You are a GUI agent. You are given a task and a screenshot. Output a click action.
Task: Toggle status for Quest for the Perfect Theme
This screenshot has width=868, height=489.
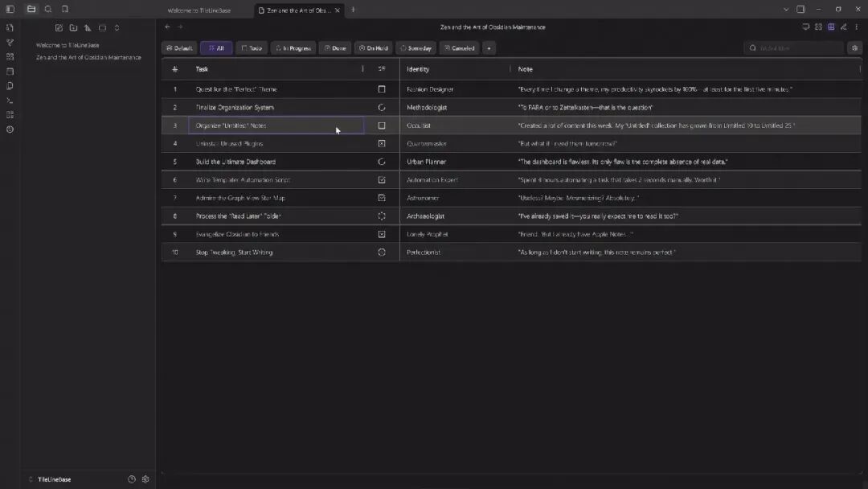pos(382,89)
